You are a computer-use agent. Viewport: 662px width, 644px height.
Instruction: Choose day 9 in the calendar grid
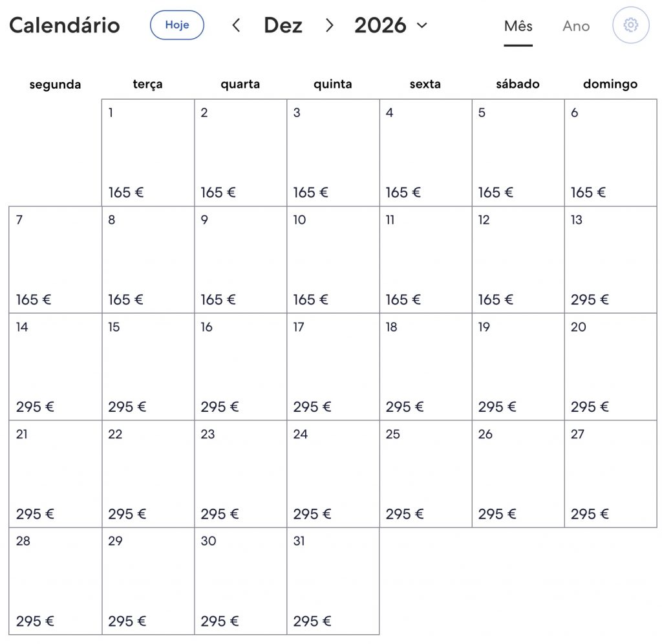click(x=240, y=260)
